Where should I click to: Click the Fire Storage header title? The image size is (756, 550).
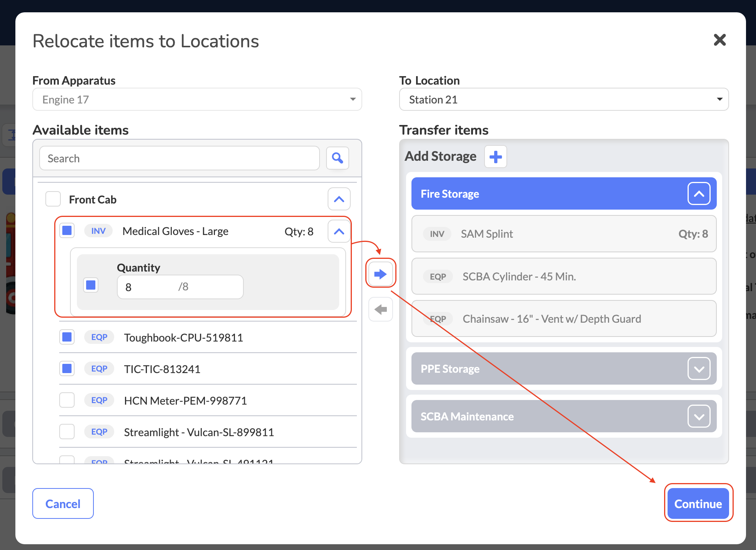pyautogui.click(x=450, y=194)
